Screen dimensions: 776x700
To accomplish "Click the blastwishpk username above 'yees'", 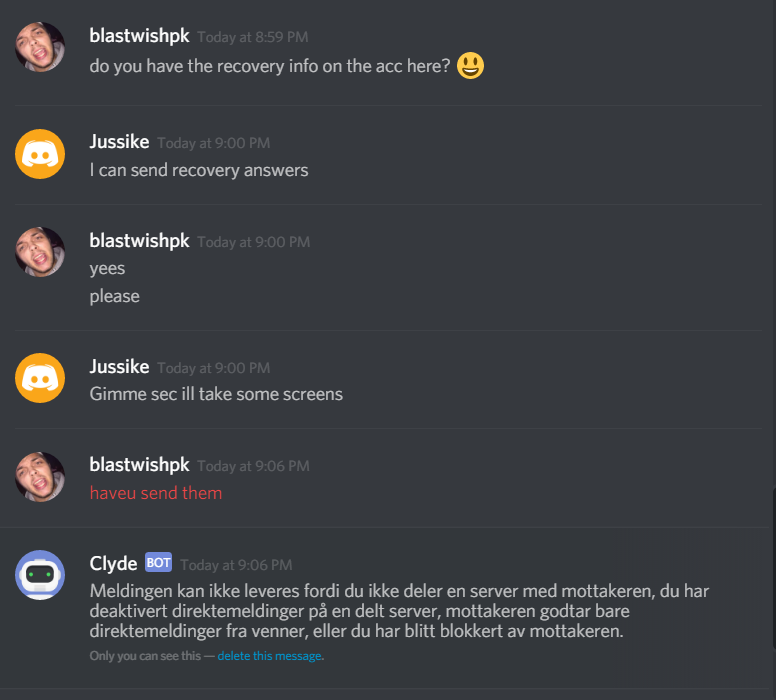I will coord(139,241).
